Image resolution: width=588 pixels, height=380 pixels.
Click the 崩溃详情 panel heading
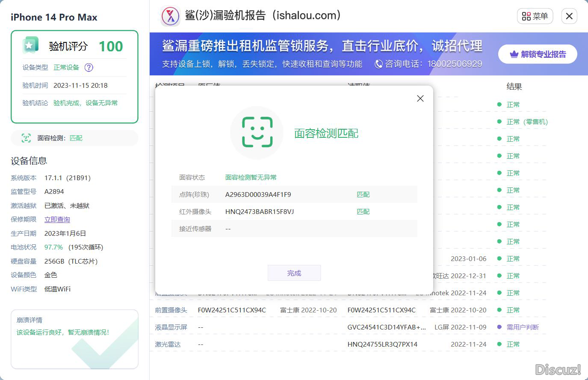(30, 320)
